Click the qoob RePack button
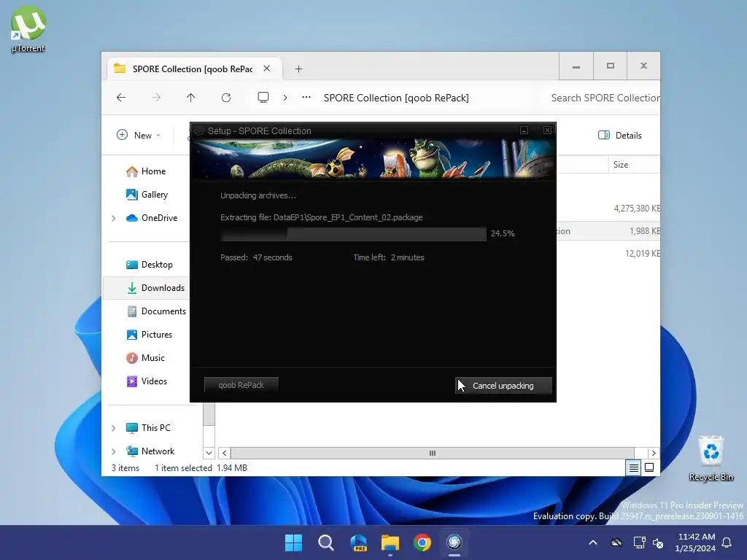The height and width of the screenshot is (560, 747). (241, 385)
